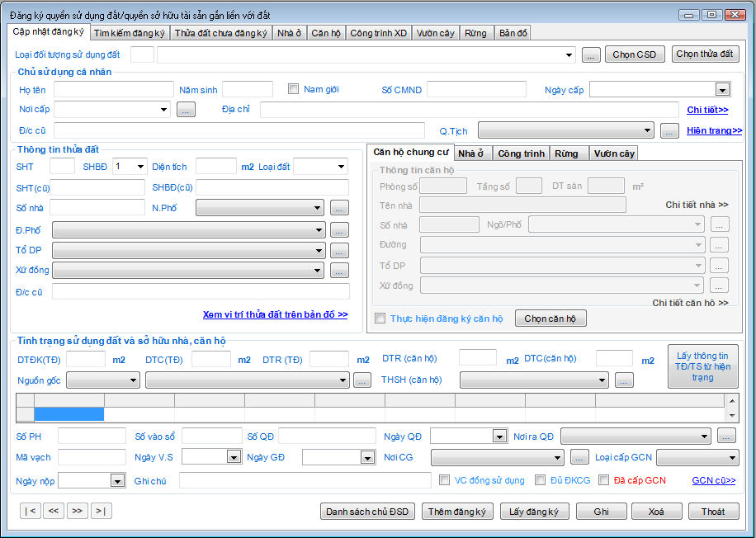
Task: Go to first record navigation button
Action: [x=30, y=511]
